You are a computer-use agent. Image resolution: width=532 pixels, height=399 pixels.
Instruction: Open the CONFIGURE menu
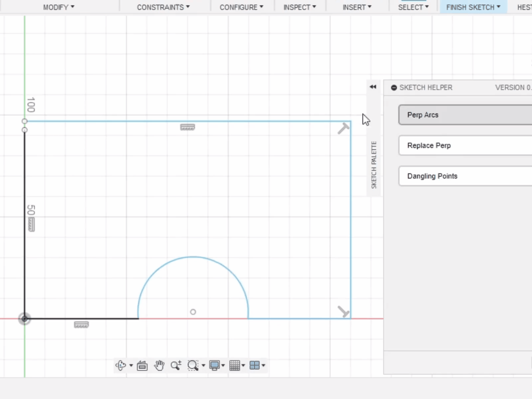[x=241, y=7]
